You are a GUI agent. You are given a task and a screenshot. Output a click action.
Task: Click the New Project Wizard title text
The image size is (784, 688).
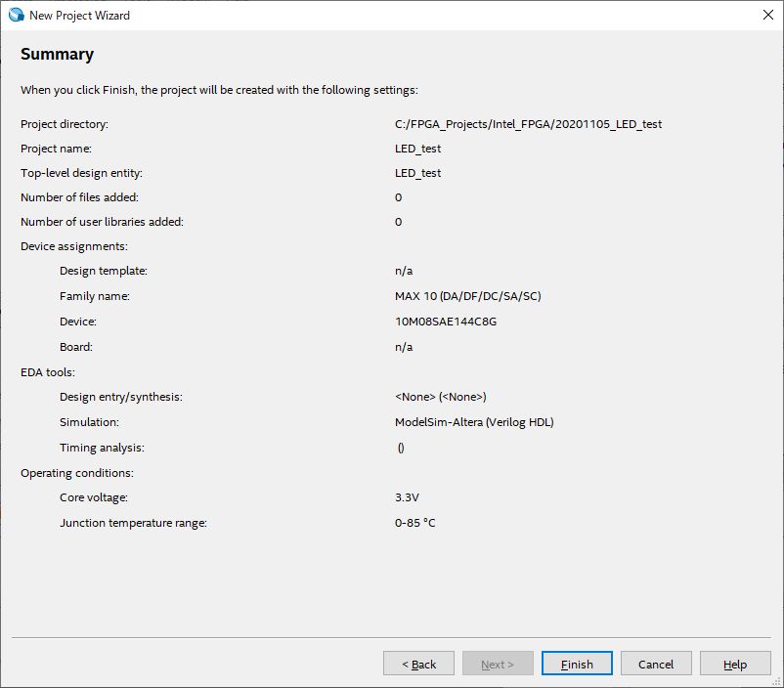coord(79,15)
